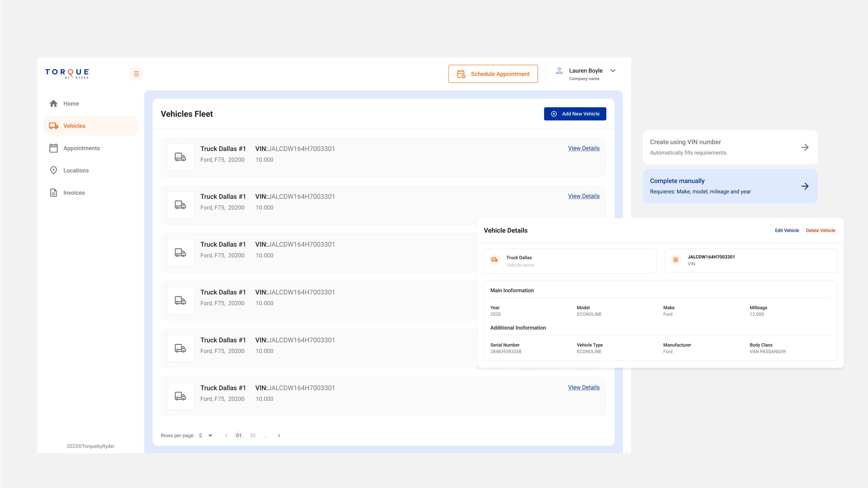
Task: Open Appointments in the sidebar
Action: click(81, 148)
